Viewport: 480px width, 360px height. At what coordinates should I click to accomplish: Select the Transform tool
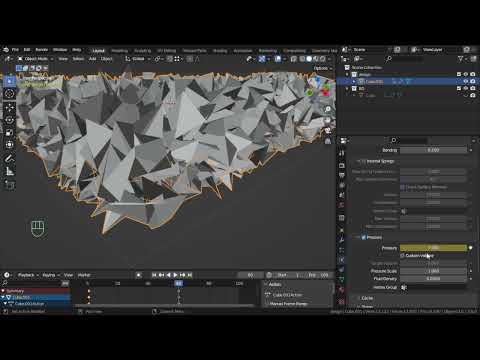point(10,145)
